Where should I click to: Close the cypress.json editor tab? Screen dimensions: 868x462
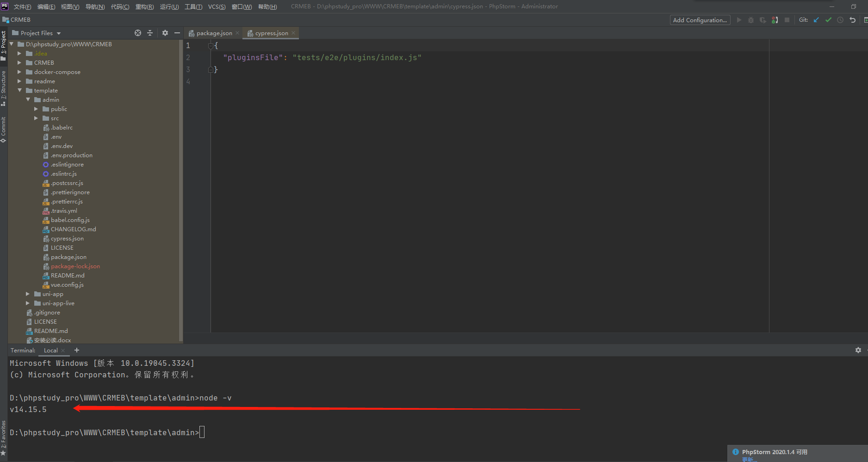coord(293,33)
